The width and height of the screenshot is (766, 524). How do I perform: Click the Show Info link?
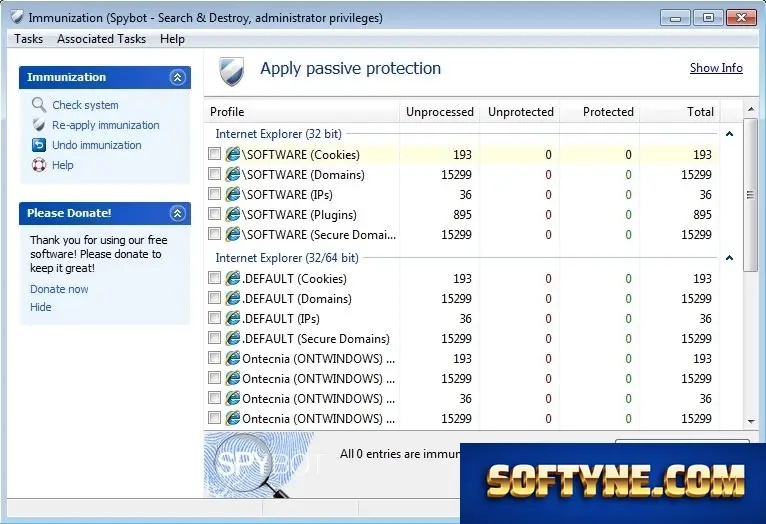click(x=716, y=68)
